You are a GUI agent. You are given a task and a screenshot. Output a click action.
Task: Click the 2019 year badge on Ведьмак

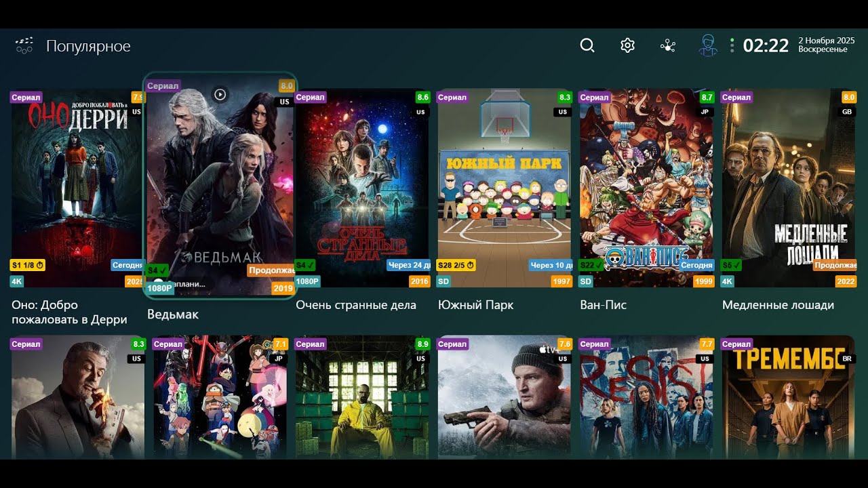click(283, 288)
